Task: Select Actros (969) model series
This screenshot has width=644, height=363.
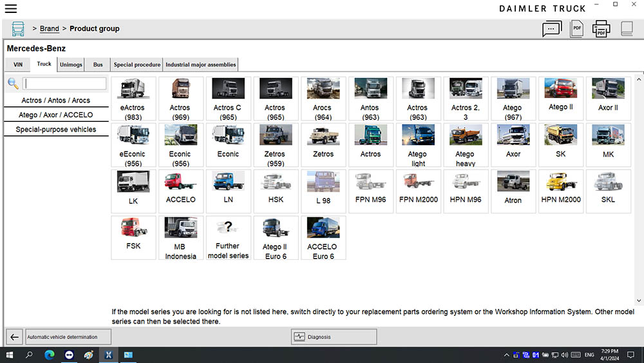Action: 181,99
